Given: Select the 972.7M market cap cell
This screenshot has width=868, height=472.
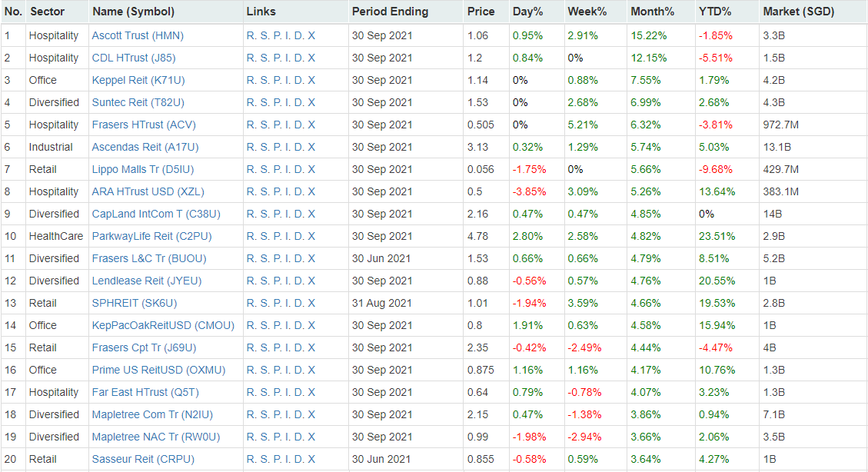Looking at the screenshot, I should 780,125.
